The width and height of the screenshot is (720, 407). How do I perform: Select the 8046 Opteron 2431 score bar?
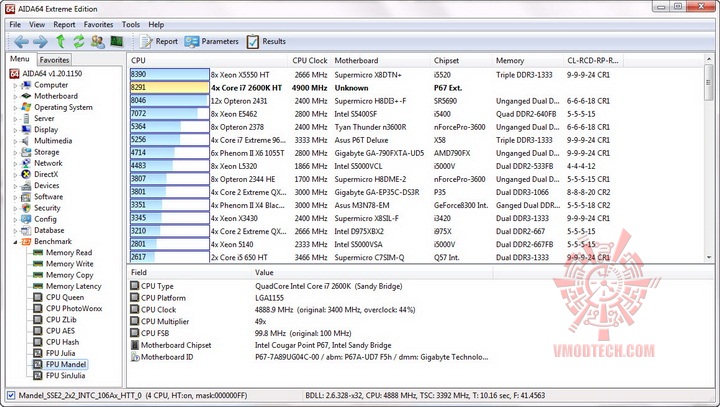[x=169, y=101]
